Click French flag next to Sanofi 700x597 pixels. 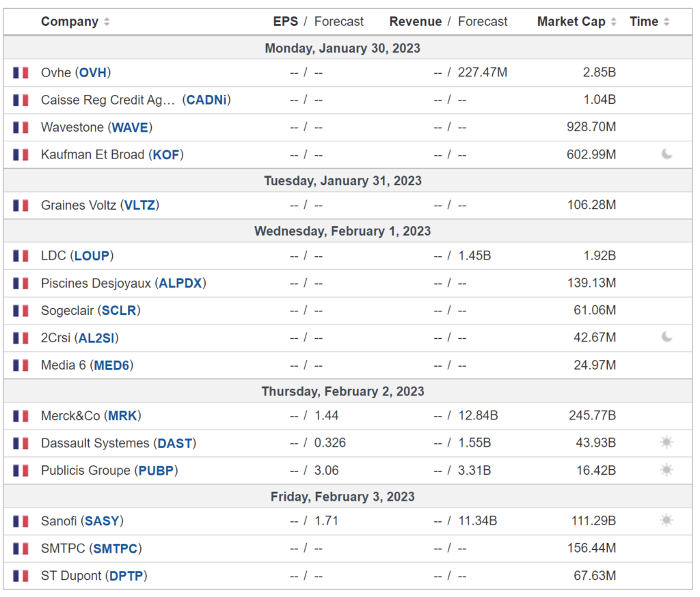(x=21, y=521)
